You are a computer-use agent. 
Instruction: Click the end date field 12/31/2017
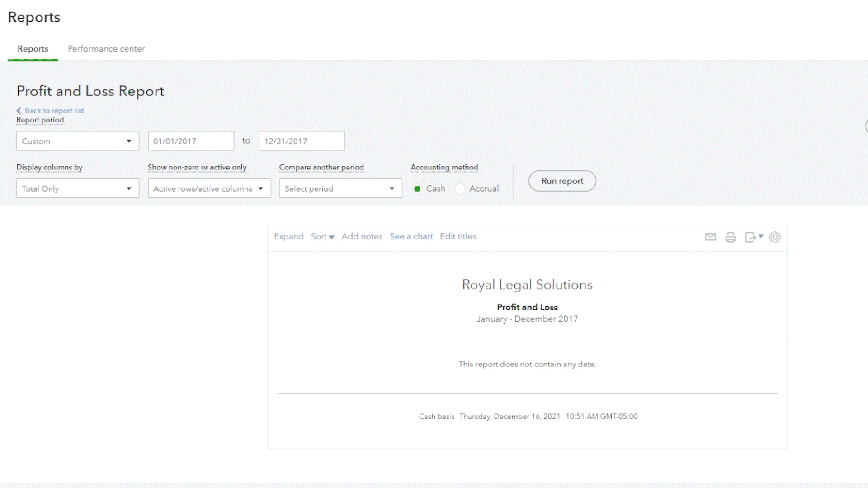[x=302, y=141]
